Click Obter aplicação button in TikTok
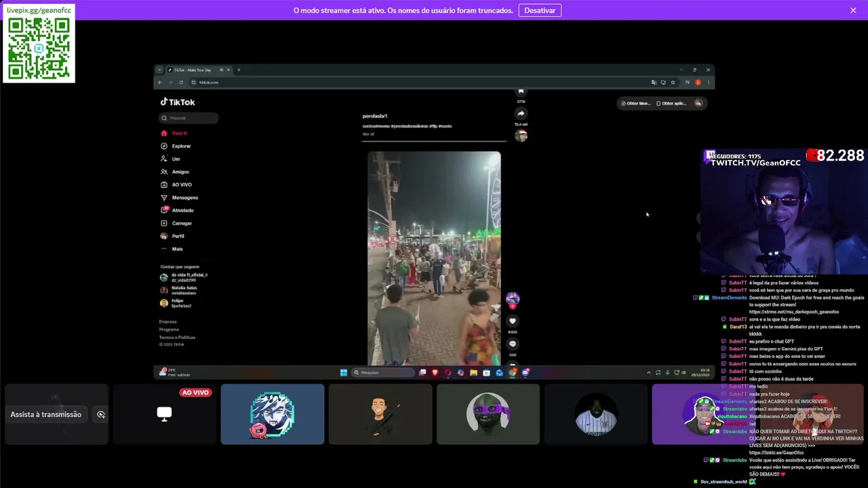The image size is (868, 488). click(x=671, y=103)
